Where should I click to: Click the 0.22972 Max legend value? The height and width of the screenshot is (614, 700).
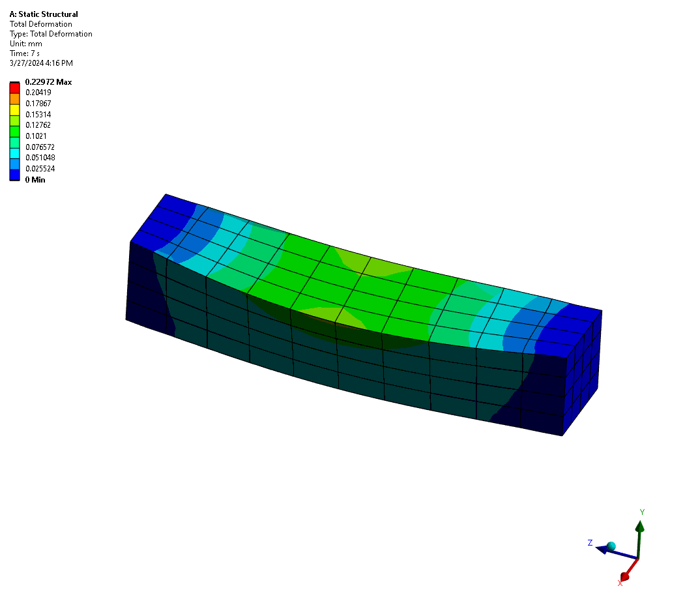pyautogui.click(x=48, y=81)
